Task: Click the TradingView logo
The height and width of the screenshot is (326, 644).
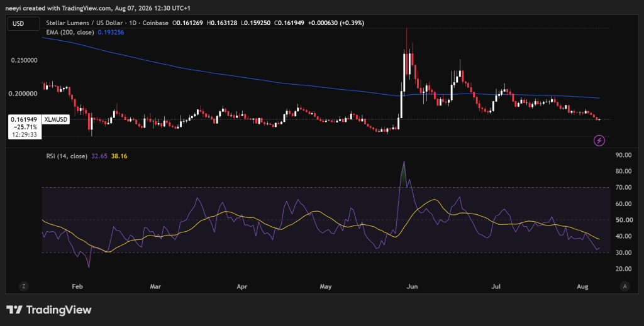Action: [x=49, y=310]
